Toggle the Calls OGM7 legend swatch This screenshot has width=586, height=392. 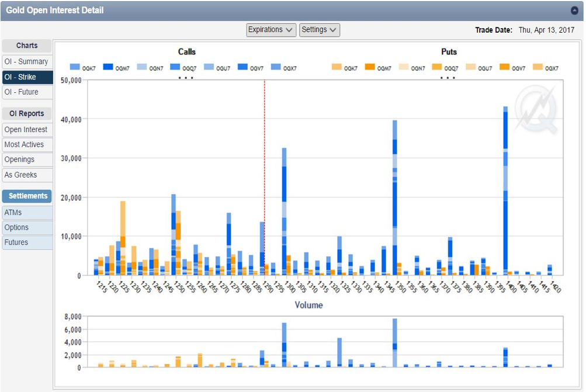tap(108, 67)
